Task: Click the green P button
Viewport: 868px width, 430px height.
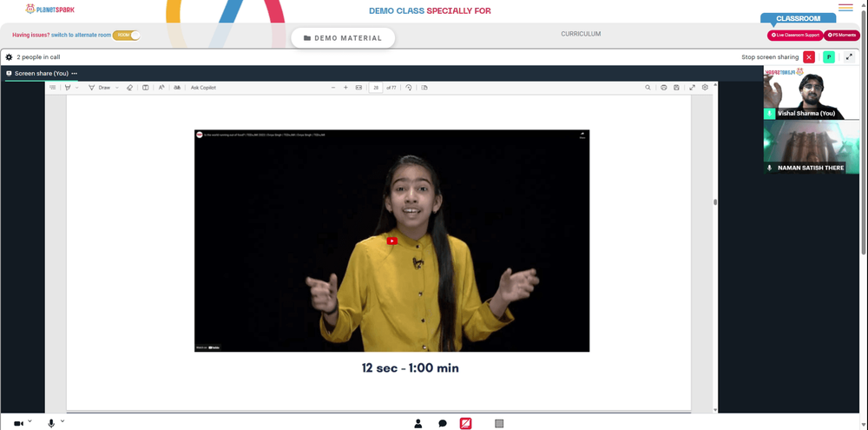Action: [x=829, y=57]
